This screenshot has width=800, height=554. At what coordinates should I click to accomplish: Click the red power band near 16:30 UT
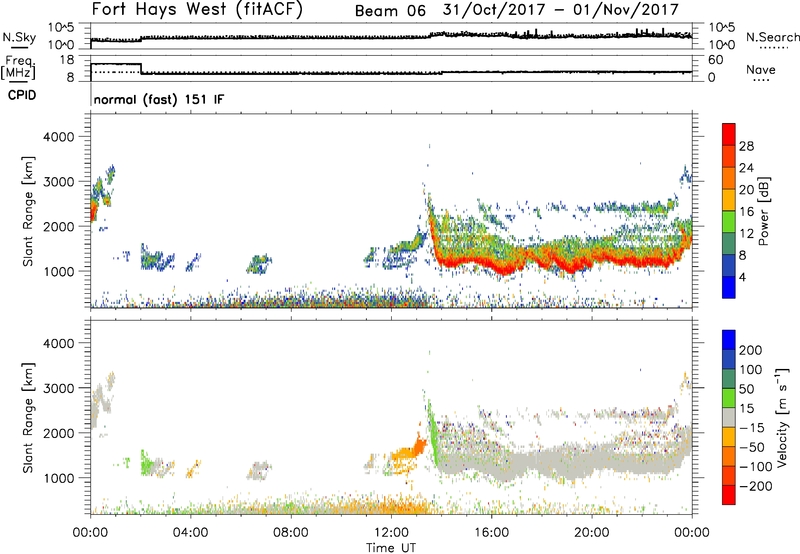503,268
